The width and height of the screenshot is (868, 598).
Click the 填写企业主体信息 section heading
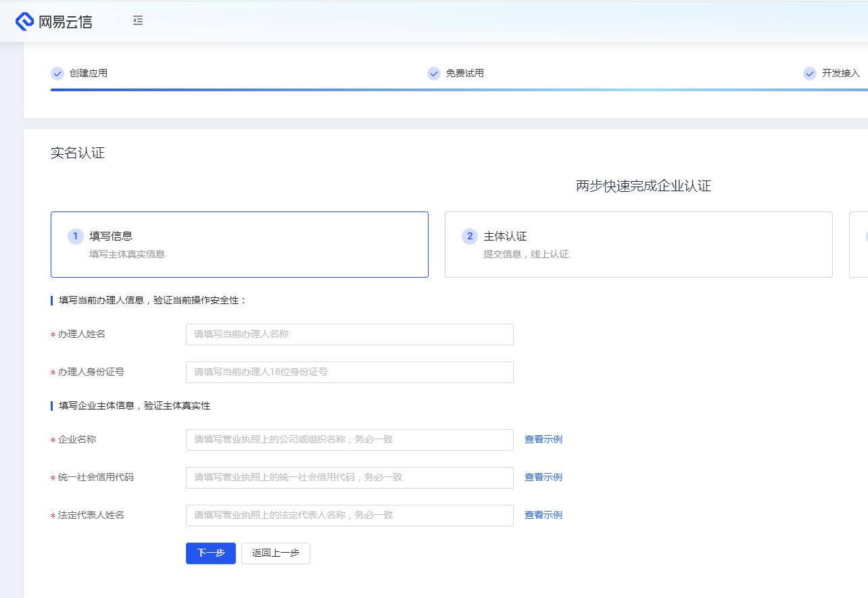(x=135, y=405)
